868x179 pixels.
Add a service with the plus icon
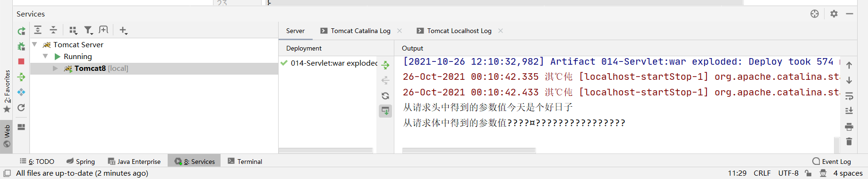point(123,30)
